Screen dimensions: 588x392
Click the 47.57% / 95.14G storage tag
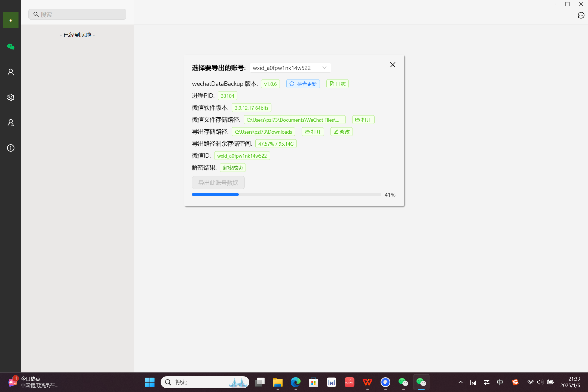(276, 144)
